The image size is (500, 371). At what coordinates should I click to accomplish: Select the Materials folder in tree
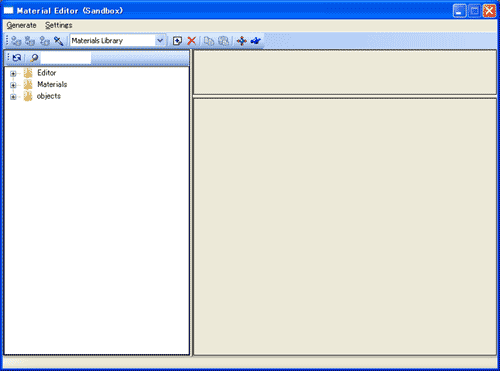coord(52,84)
